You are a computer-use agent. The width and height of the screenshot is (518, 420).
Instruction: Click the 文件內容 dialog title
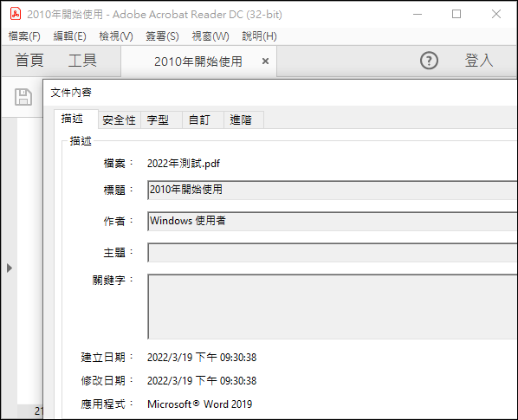[x=71, y=93]
